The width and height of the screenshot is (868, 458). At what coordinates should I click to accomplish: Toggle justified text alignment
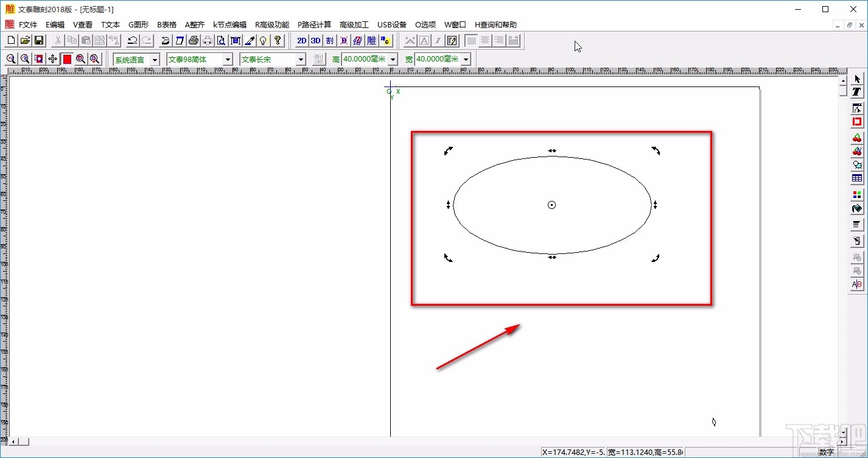[x=514, y=41]
